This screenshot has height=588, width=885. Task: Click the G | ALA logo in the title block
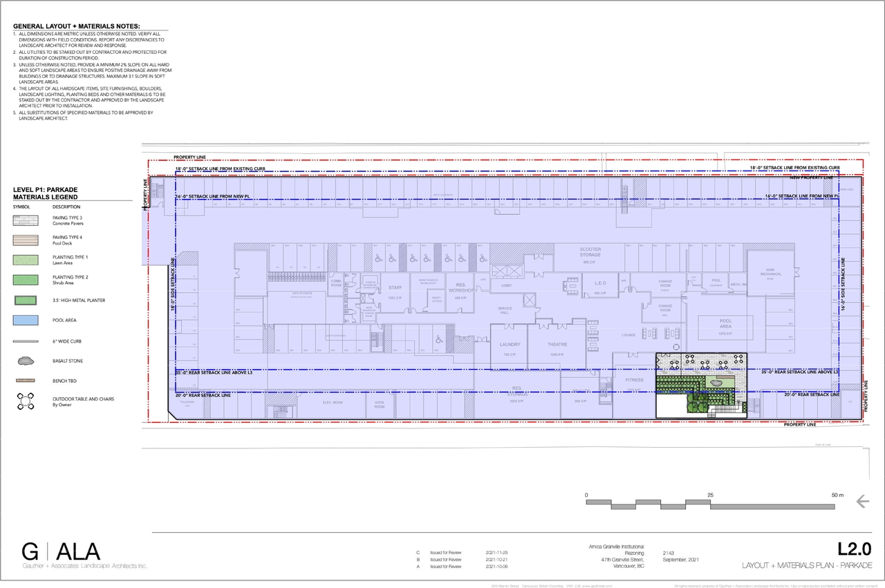(x=61, y=551)
